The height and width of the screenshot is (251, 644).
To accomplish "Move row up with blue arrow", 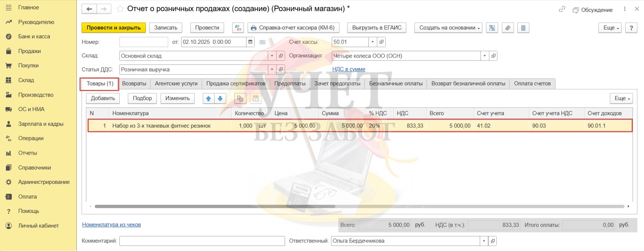I will click(x=209, y=98).
